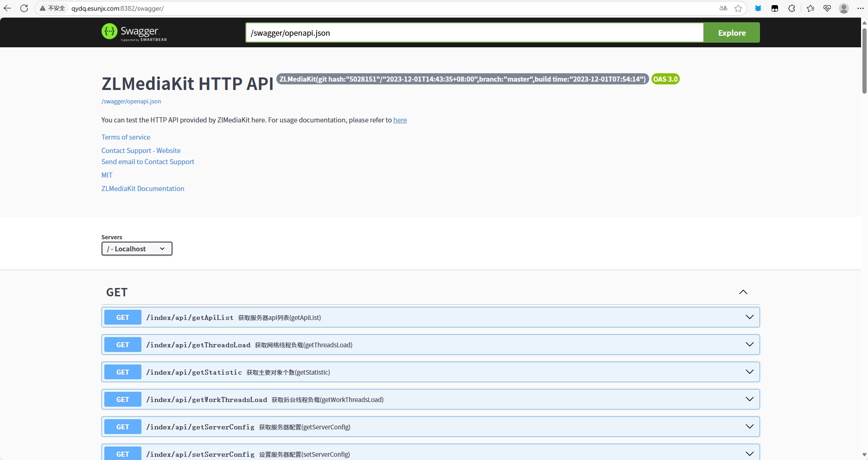868x460 pixels.
Task: Click the Explore button
Action: [x=732, y=32]
